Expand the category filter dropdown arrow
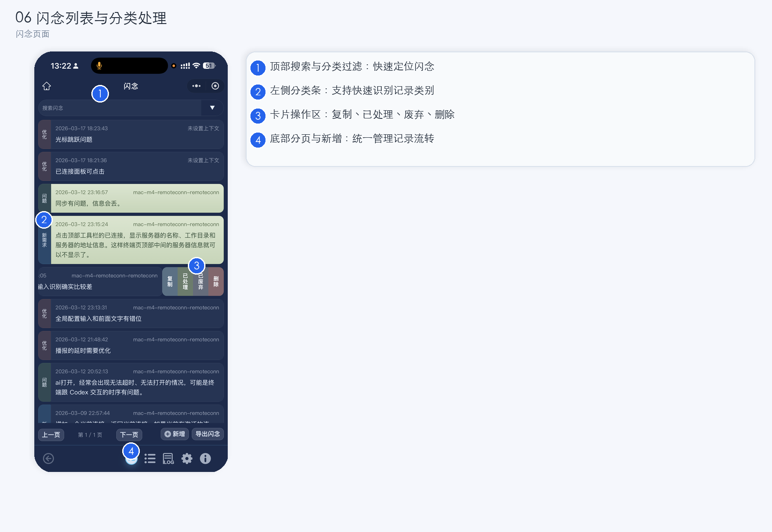The width and height of the screenshot is (772, 532). tap(212, 108)
